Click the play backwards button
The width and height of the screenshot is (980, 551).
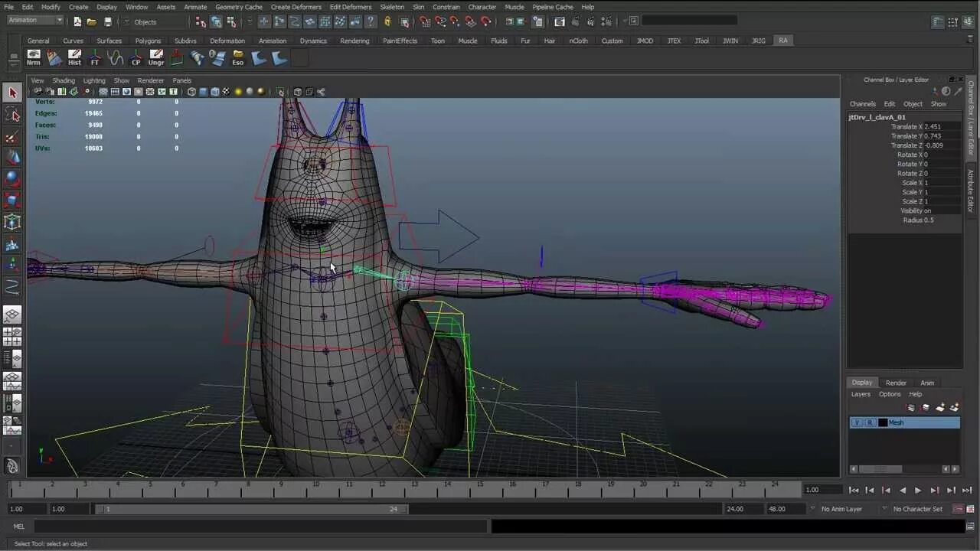tap(902, 490)
